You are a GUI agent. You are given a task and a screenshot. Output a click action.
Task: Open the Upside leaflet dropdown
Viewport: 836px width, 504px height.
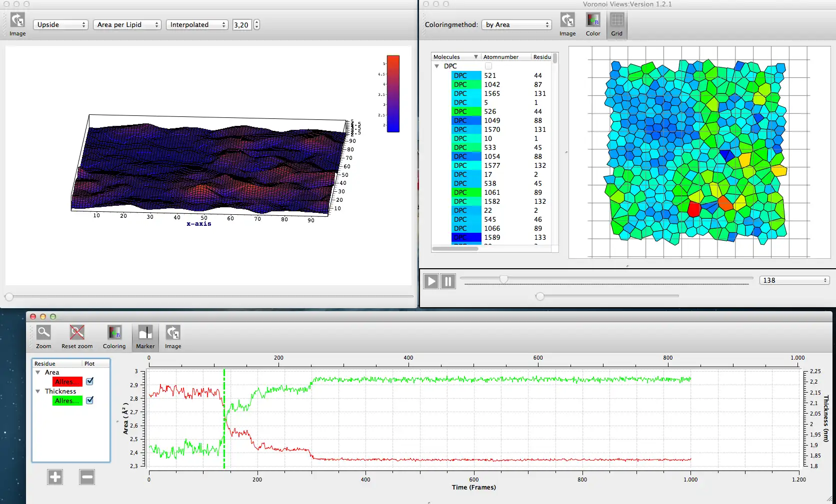pos(60,24)
